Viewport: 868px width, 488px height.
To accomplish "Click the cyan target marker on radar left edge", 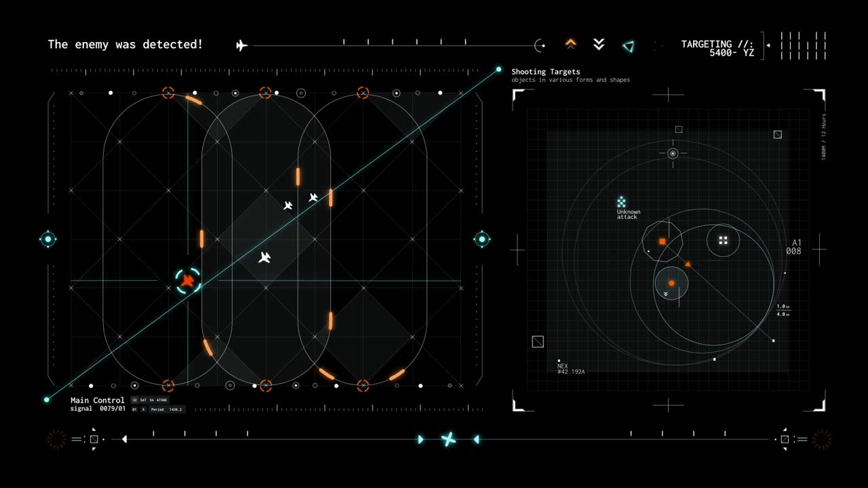I will coord(48,239).
